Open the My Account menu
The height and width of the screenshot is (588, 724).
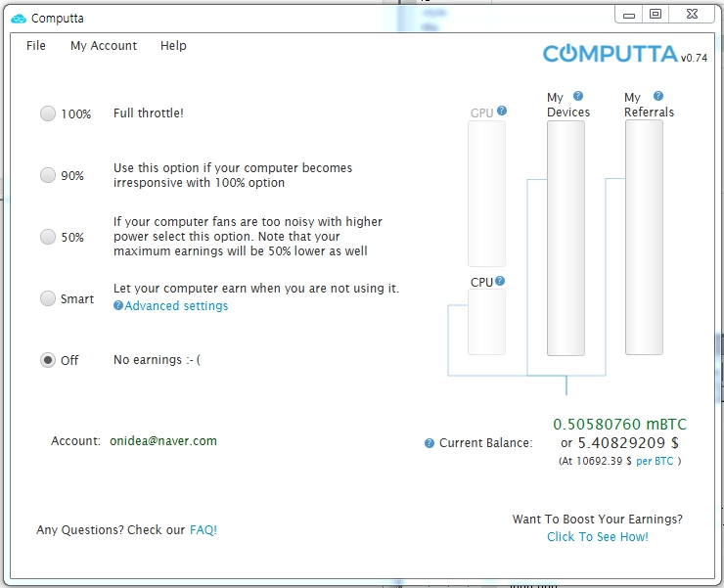click(x=104, y=46)
